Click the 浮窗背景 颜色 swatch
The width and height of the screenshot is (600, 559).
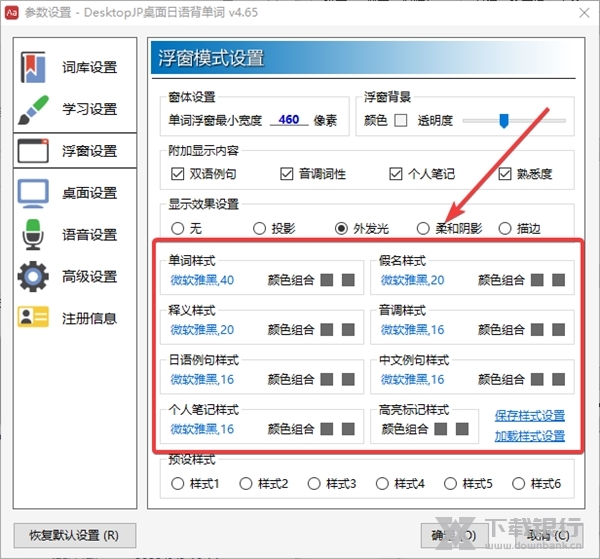[401, 120]
